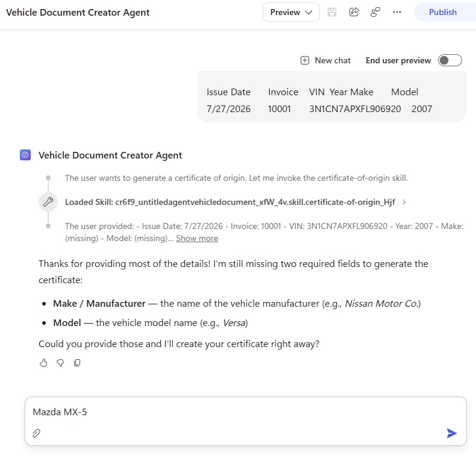Send the message with arrow icon
This screenshot has height=455, width=476.
click(452, 433)
